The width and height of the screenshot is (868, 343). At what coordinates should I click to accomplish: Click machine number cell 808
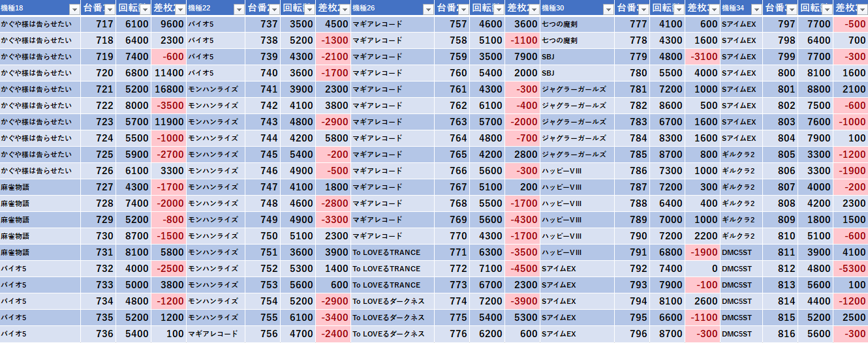(781, 203)
